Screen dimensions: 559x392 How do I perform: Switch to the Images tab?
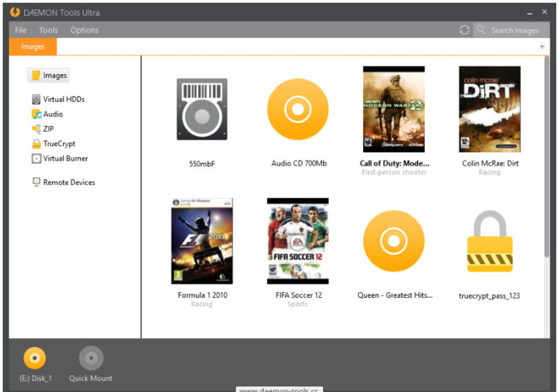tap(32, 47)
